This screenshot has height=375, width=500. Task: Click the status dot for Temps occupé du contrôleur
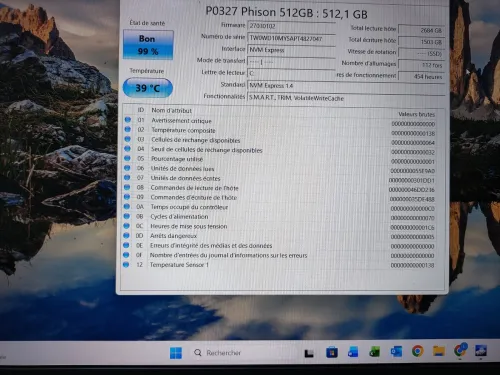[x=127, y=206]
